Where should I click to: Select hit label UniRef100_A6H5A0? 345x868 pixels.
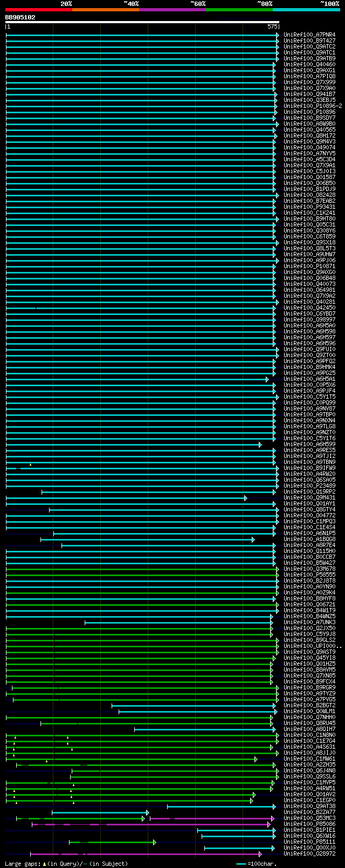[309, 326]
